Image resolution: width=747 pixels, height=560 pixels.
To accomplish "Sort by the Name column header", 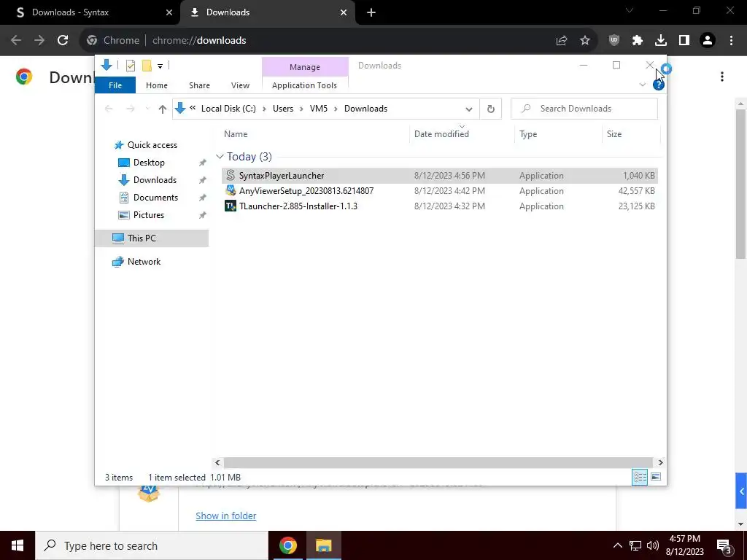I will [314, 134].
